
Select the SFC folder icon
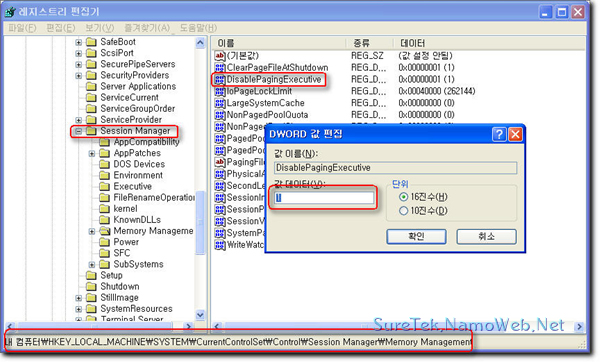click(x=104, y=253)
